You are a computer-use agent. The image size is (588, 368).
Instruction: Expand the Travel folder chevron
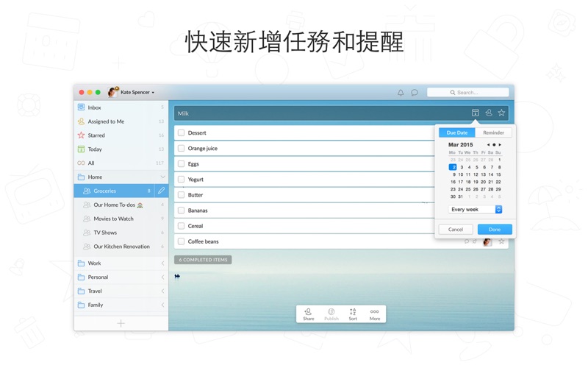162,291
